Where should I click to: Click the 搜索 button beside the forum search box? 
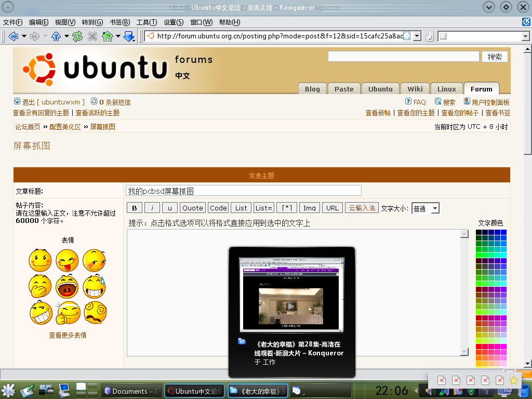(495, 57)
